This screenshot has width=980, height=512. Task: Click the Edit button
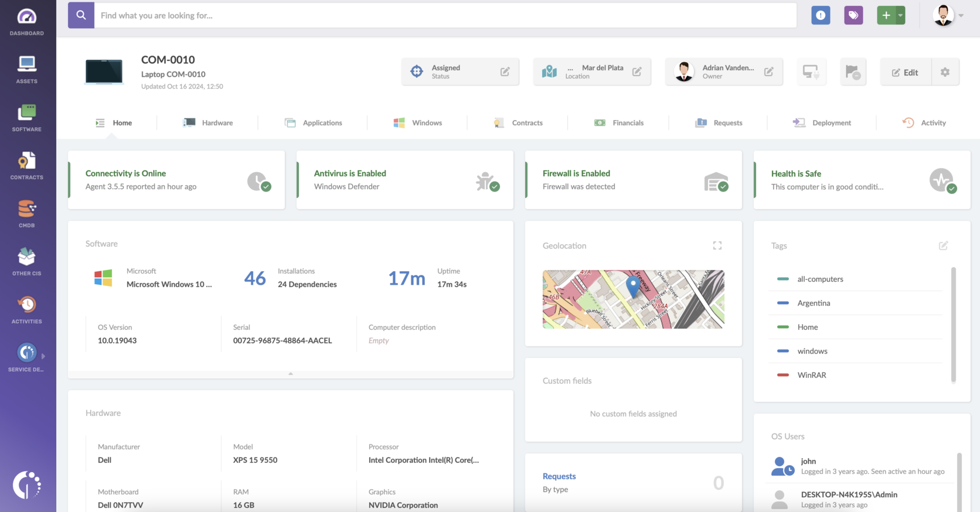905,72
